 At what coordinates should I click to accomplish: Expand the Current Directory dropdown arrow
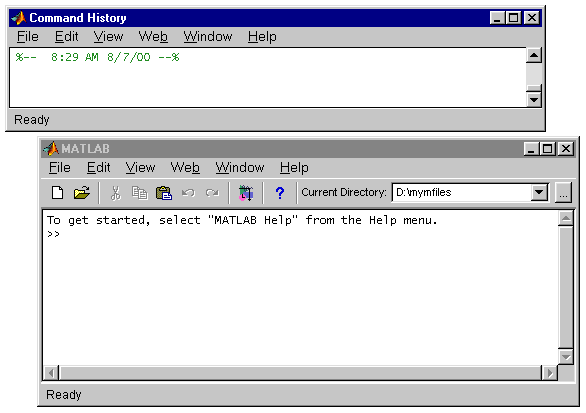click(539, 192)
